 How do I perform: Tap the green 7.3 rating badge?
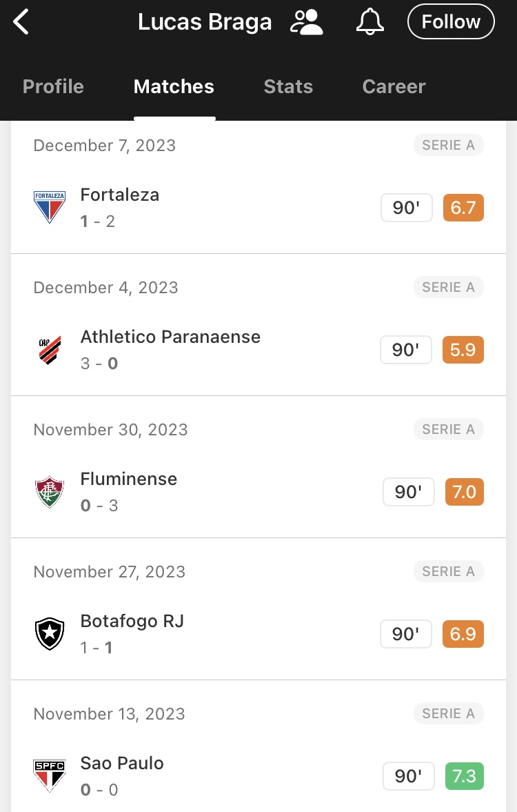pos(464,775)
